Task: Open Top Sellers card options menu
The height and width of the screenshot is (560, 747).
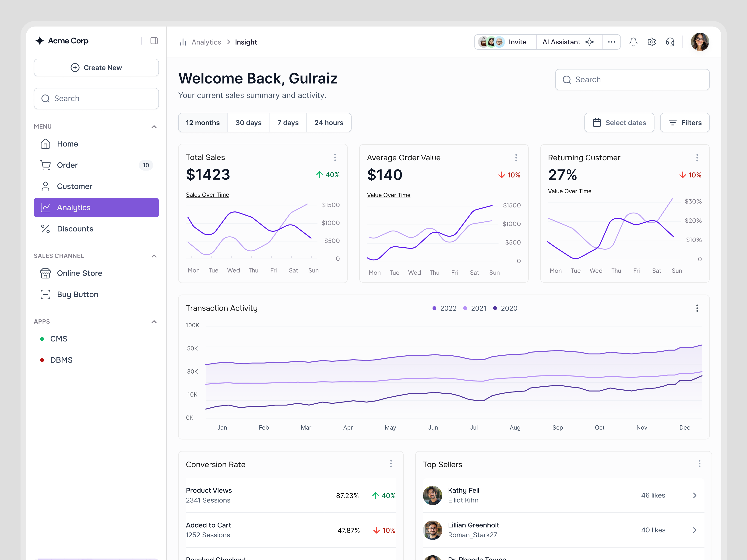Action: coord(699,463)
